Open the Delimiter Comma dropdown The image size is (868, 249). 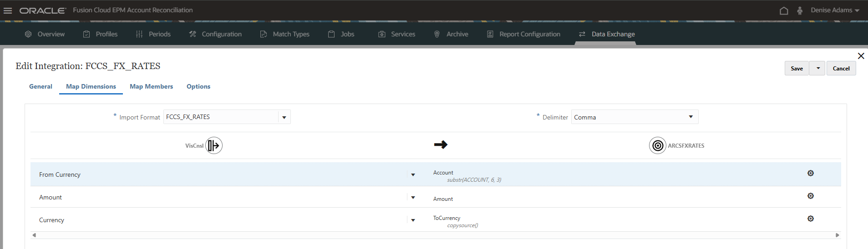[635, 117]
